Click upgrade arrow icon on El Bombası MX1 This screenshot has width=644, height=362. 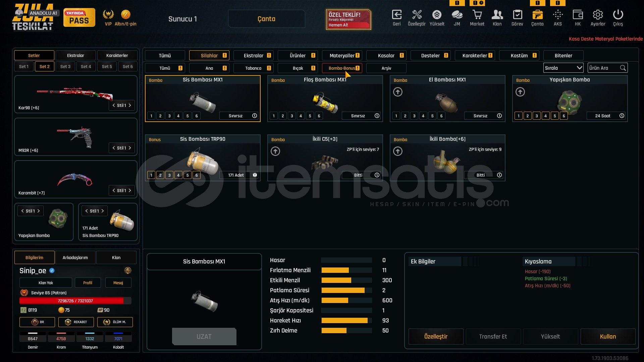398,92
